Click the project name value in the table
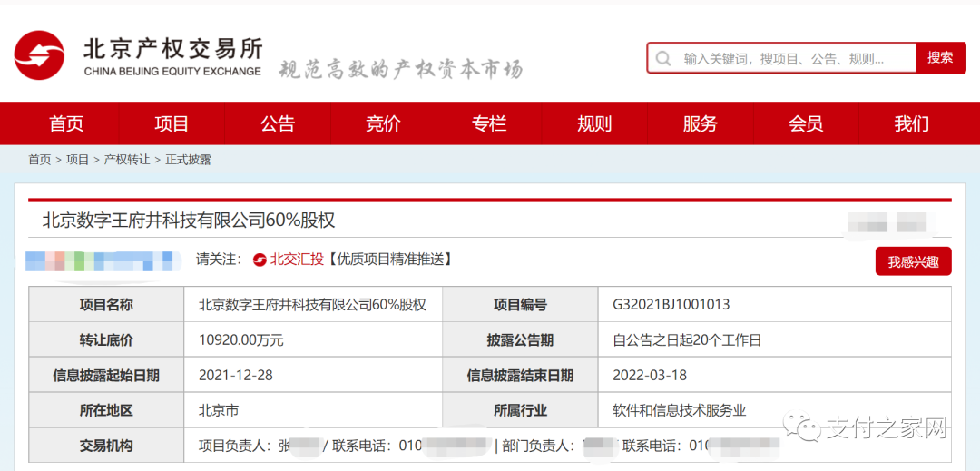 pos(312,305)
